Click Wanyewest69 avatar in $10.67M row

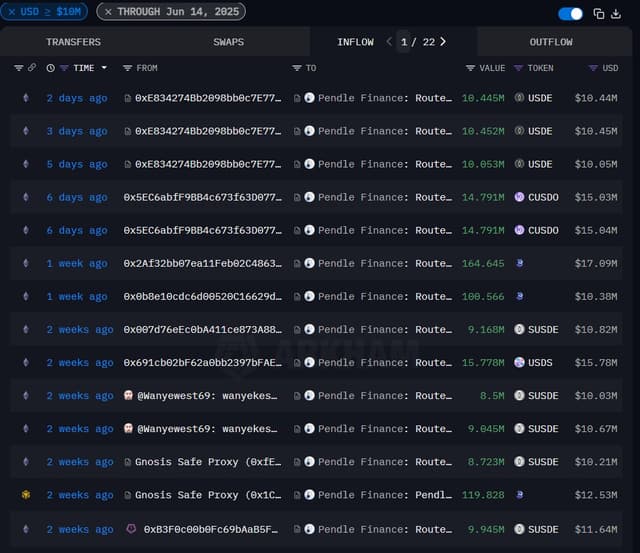(x=128, y=428)
